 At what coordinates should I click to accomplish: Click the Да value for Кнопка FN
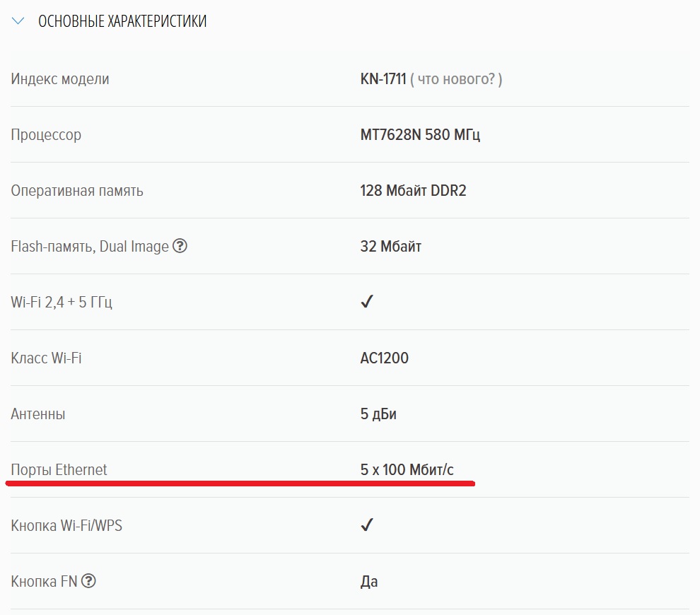[368, 581]
